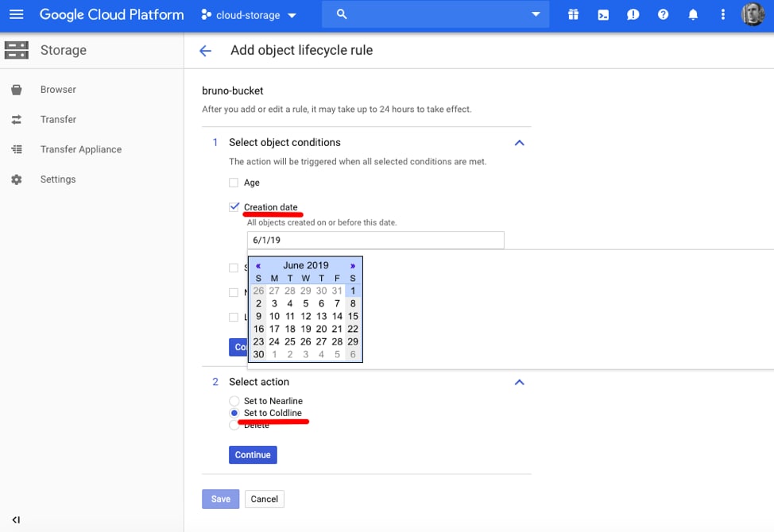
Task: Collapse the Select object conditions section
Action: [x=519, y=143]
